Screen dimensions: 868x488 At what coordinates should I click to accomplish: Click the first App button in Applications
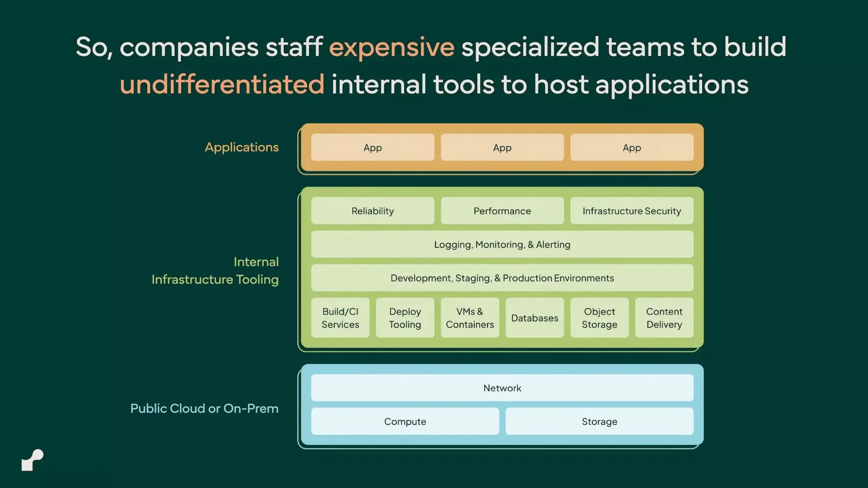(x=372, y=147)
